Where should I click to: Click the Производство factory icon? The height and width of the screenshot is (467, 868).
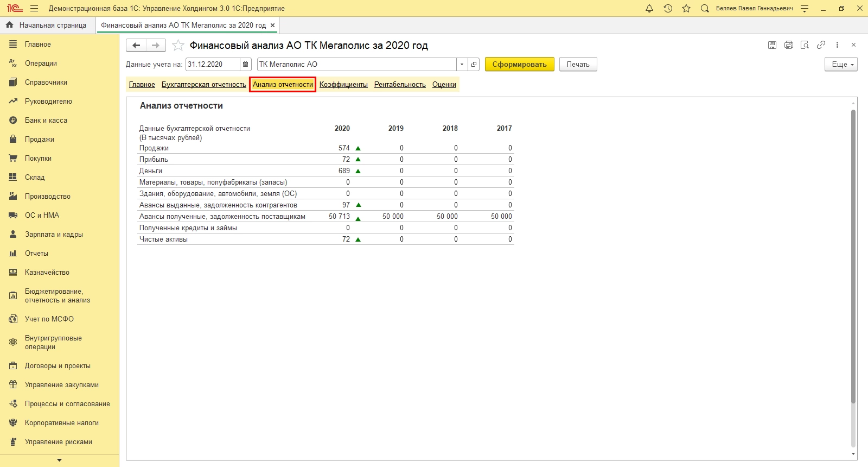pos(13,197)
